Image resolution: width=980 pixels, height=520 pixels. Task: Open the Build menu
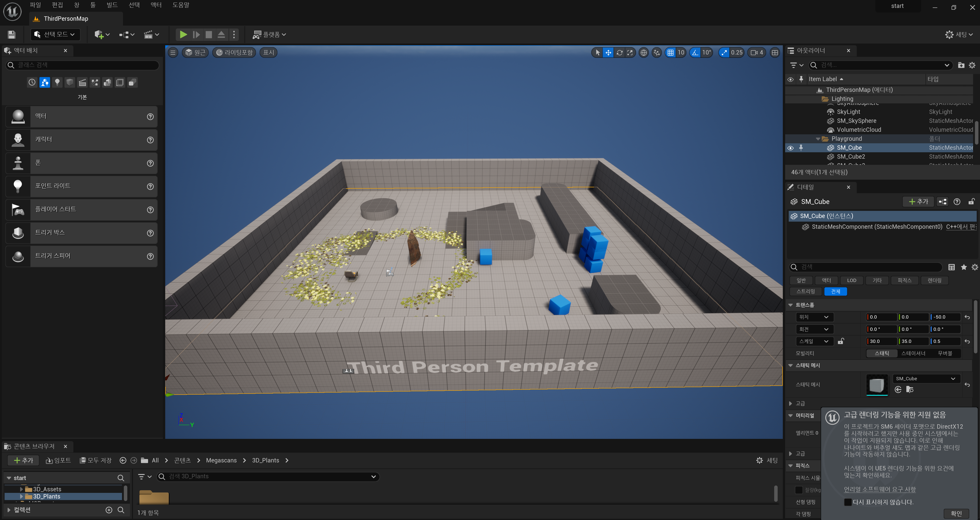click(x=112, y=5)
